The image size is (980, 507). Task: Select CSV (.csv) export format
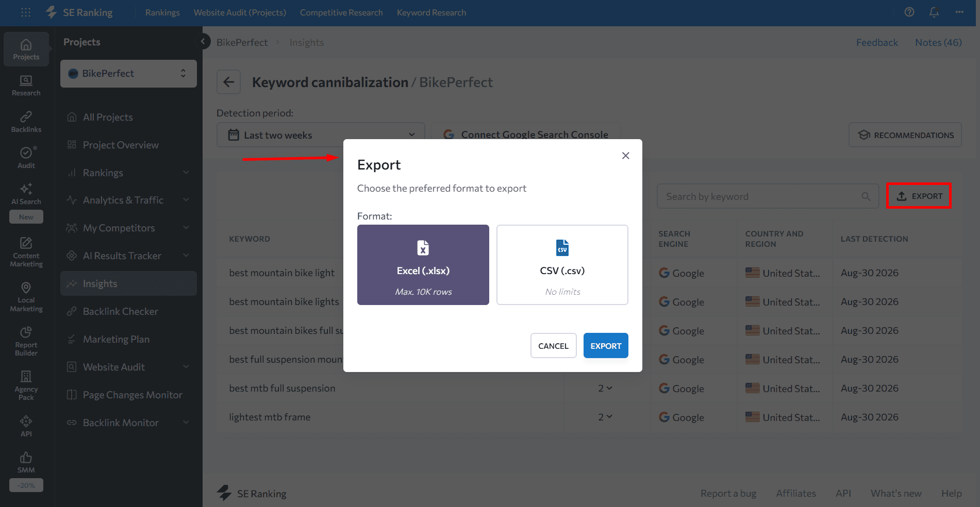coord(562,265)
